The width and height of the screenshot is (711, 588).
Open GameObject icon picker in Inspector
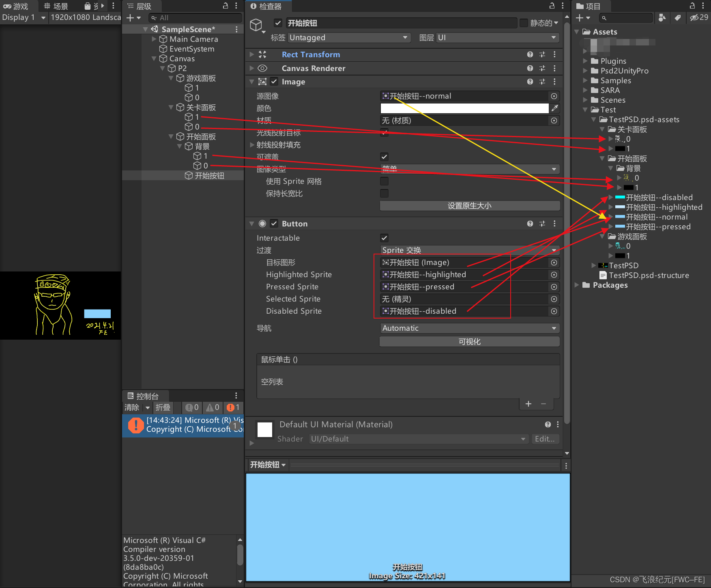click(257, 26)
